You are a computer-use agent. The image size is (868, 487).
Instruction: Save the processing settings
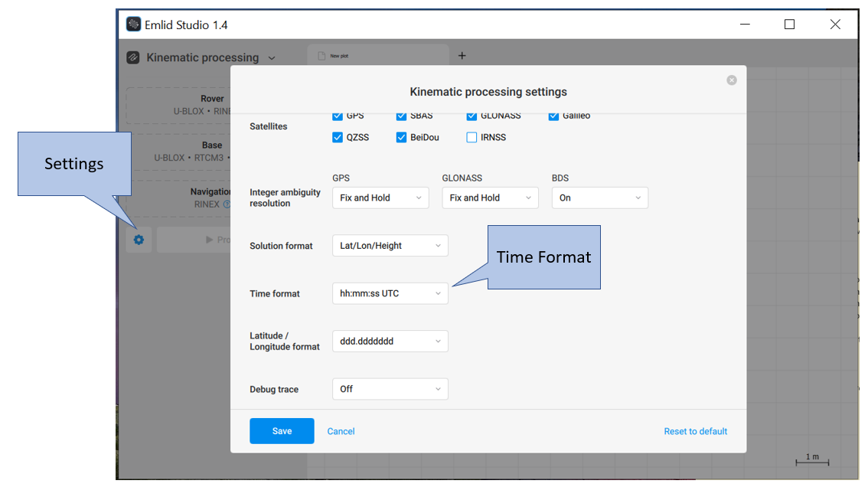point(282,431)
